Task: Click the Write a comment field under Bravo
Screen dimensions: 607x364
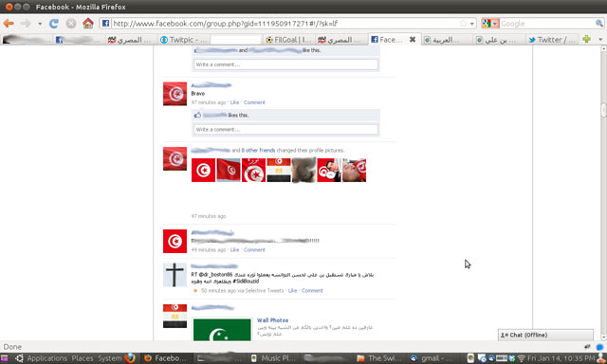Action: tap(285, 129)
